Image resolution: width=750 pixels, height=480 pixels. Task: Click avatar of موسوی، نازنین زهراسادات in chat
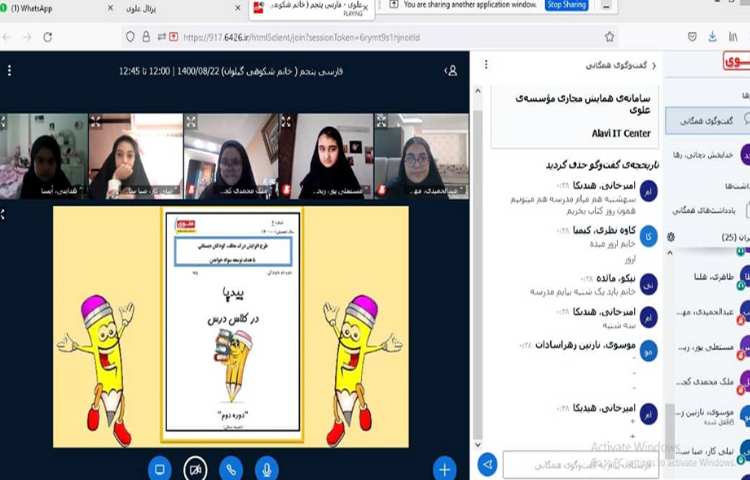(649, 351)
